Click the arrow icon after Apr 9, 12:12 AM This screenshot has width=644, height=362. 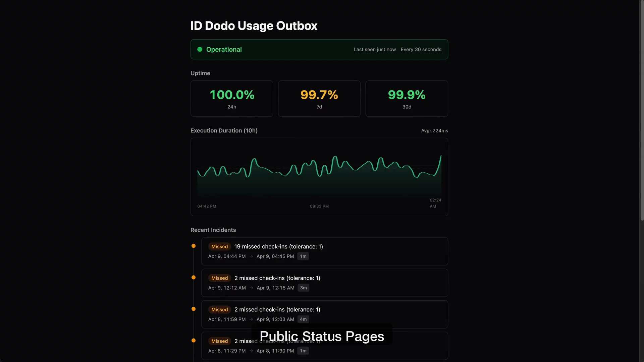251,288
